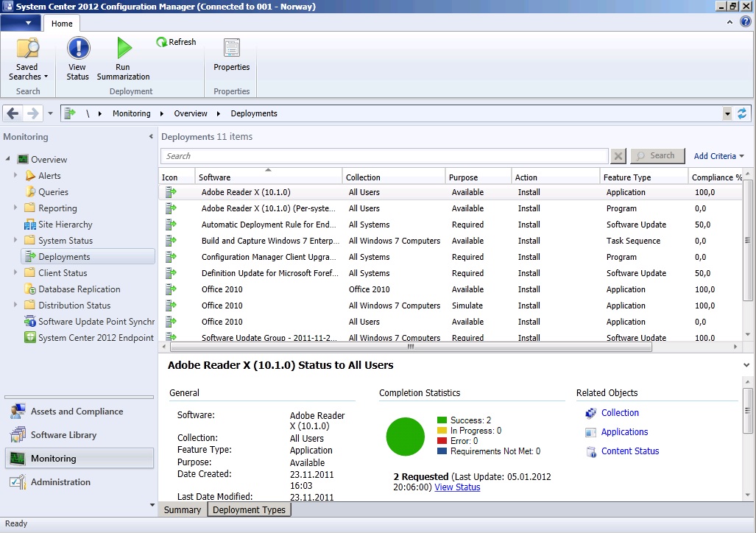
Task: Click the clear search X button
Action: (618, 156)
